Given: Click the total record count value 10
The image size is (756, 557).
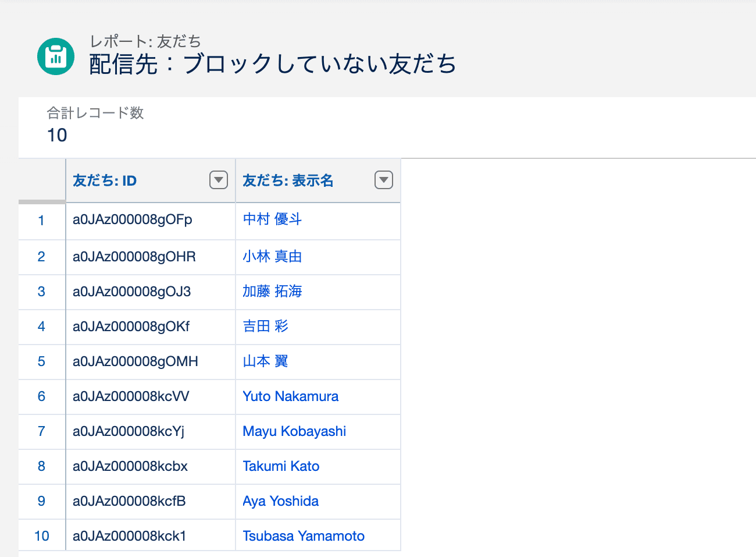Looking at the screenshot, I should tap(57, 135).
